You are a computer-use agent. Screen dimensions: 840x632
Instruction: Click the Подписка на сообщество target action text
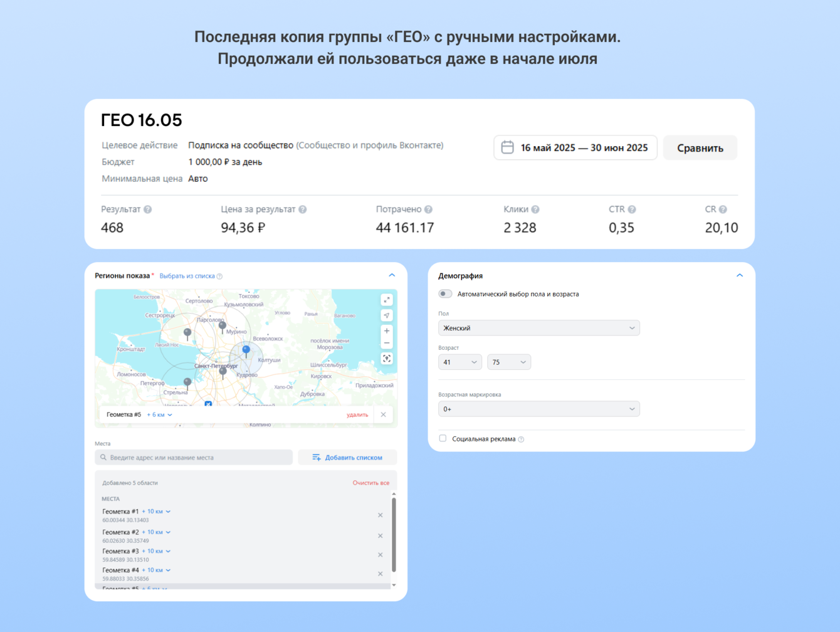click(241, 145)
